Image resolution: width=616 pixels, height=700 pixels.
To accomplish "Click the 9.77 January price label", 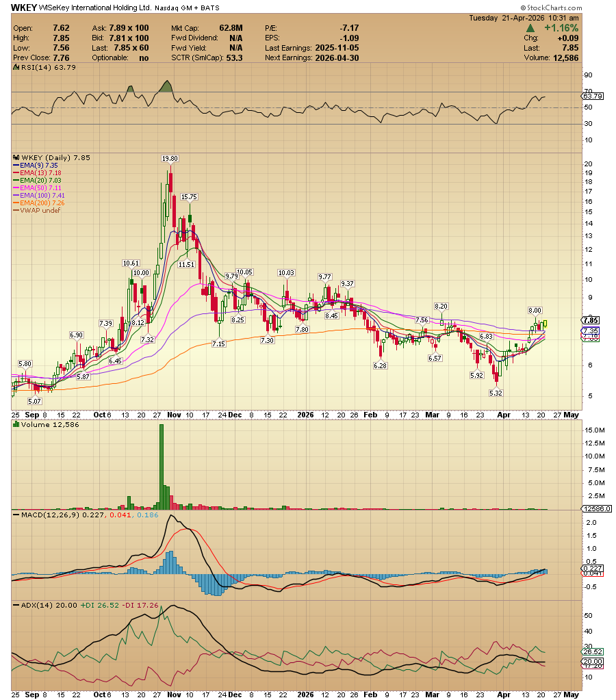I will [324, 277].
